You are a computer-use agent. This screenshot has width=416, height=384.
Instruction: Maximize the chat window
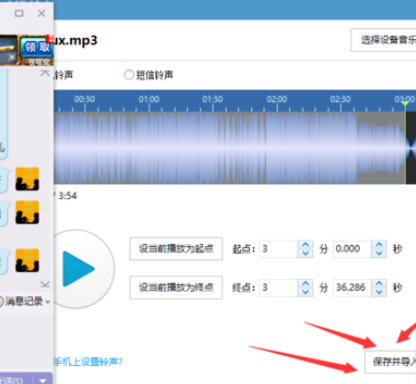point(19,13)
